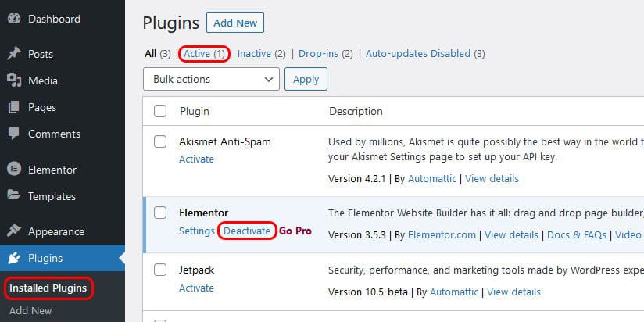Click the Elementor plugin name in list
This screenshot has height=322, width=644.
pyautogui.click(x=204, y=213)
